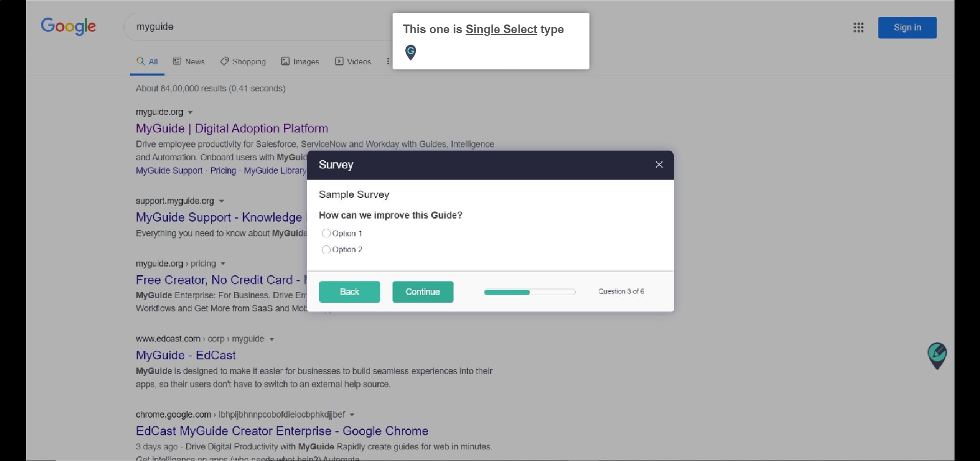Close the Survey dialog

(x=659, y=164)
